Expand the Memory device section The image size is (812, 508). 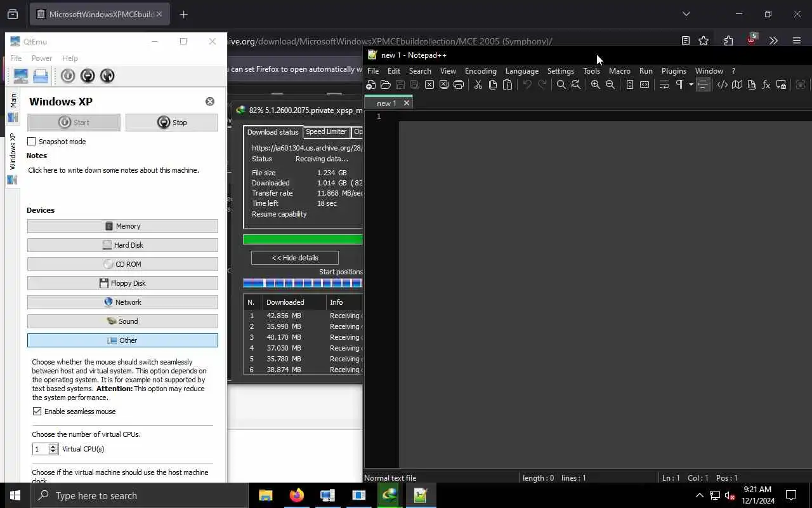(x=122, y=226)
